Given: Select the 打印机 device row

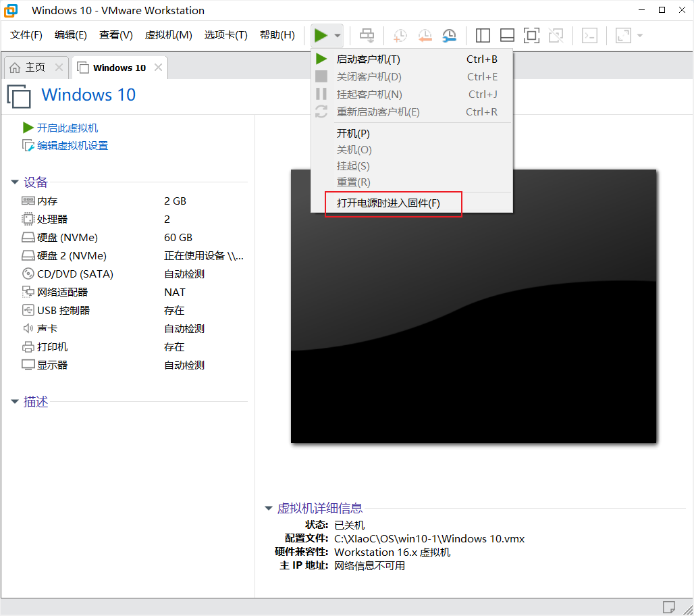Looking at the screenshot, I should [x=133, y=346].
